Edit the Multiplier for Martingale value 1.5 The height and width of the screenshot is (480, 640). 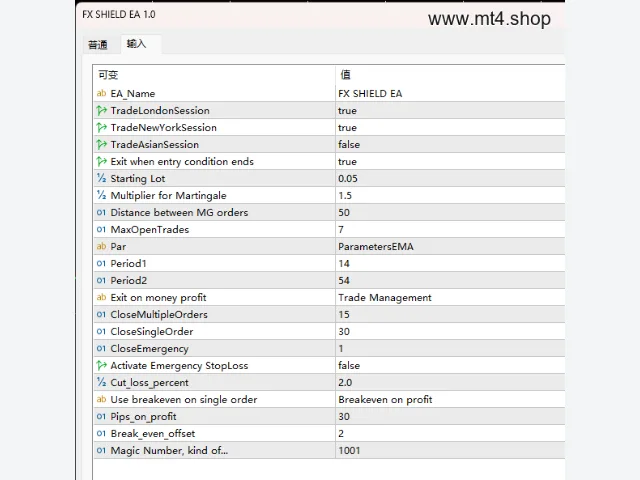click(x=450, y=196)
